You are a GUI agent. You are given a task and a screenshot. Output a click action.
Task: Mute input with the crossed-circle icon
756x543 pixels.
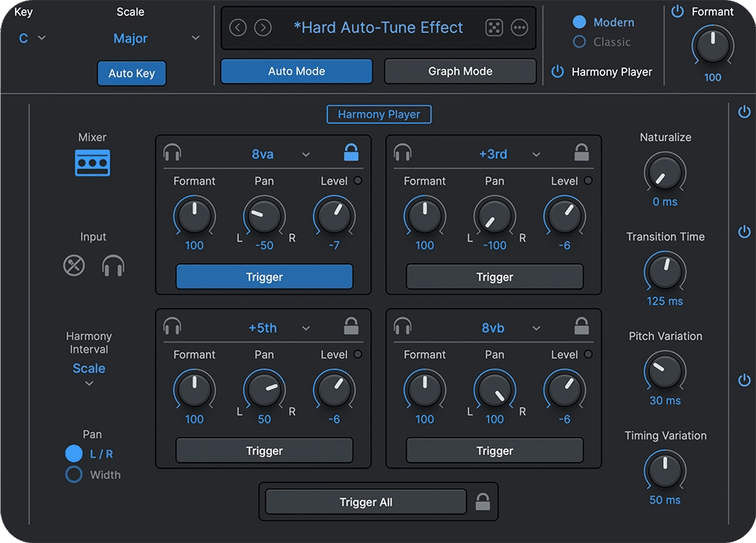click(74, 265)
